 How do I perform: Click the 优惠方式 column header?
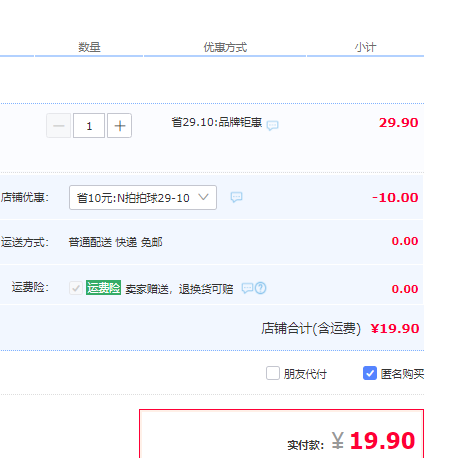[x=225, y=47]
